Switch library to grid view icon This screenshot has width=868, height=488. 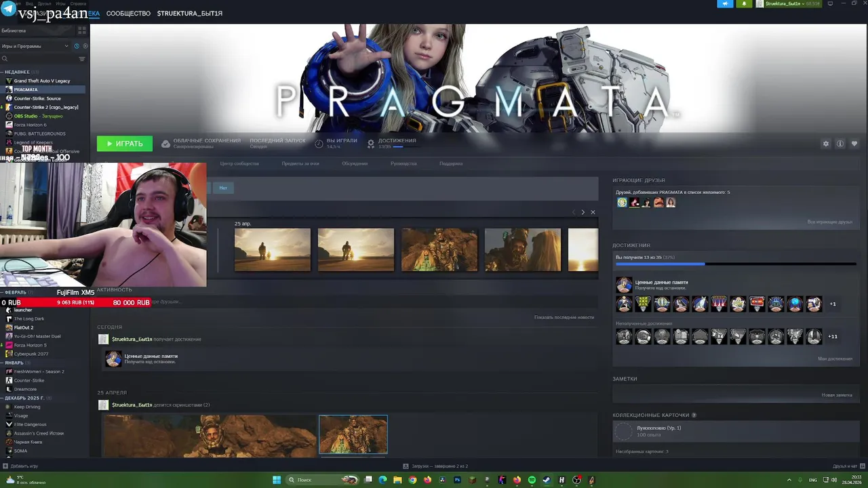click(x=82, y=30)
